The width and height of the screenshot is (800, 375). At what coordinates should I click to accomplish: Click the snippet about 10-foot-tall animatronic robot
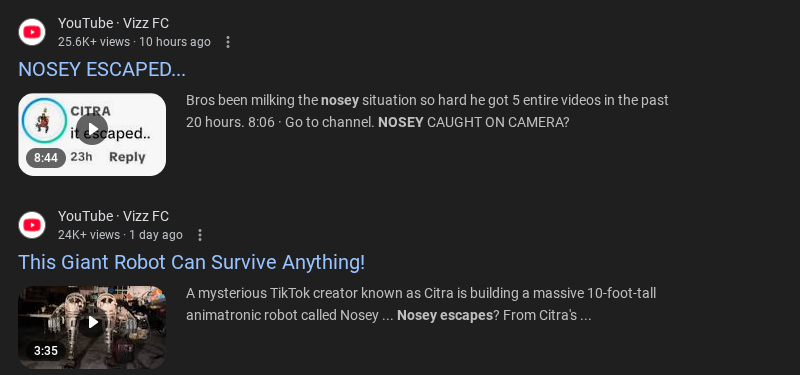point(421,304)
